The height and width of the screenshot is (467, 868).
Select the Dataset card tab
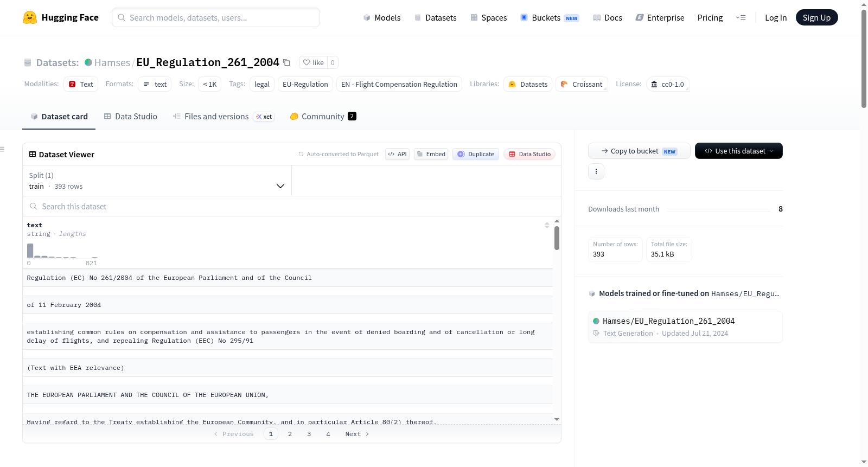59,117
